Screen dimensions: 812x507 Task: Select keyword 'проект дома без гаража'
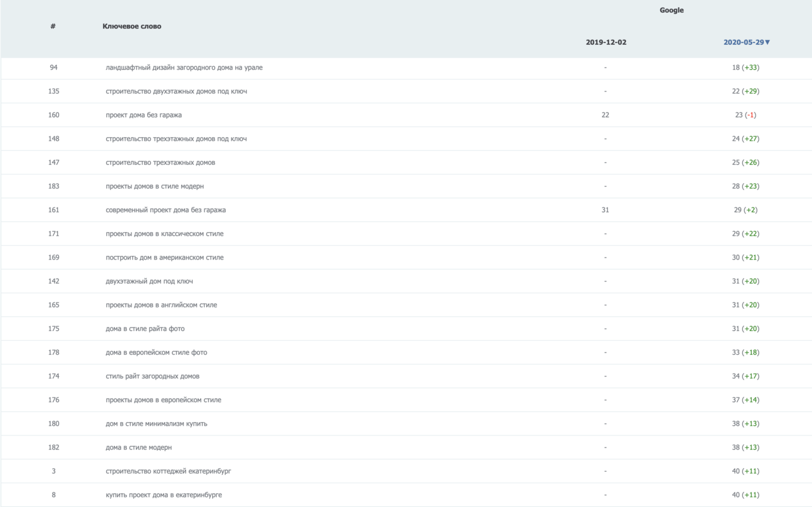point(144,115)
